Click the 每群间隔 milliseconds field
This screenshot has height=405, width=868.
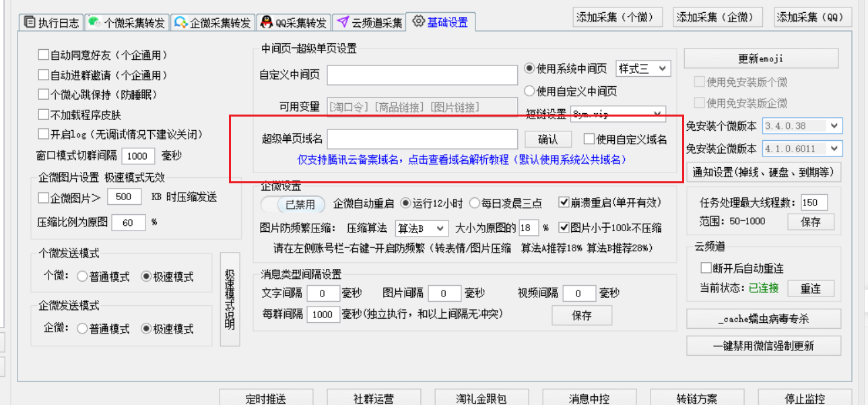click(323, 314)
